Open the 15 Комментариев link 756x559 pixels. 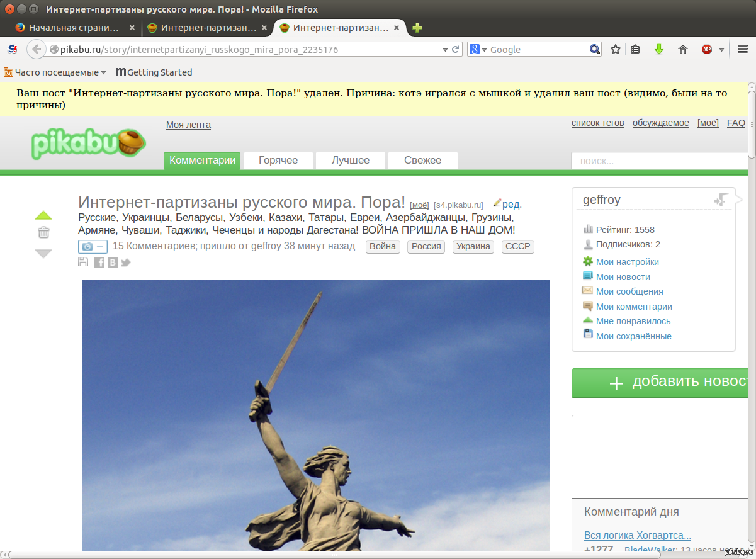pyautogui.click(x=154, y=246)
